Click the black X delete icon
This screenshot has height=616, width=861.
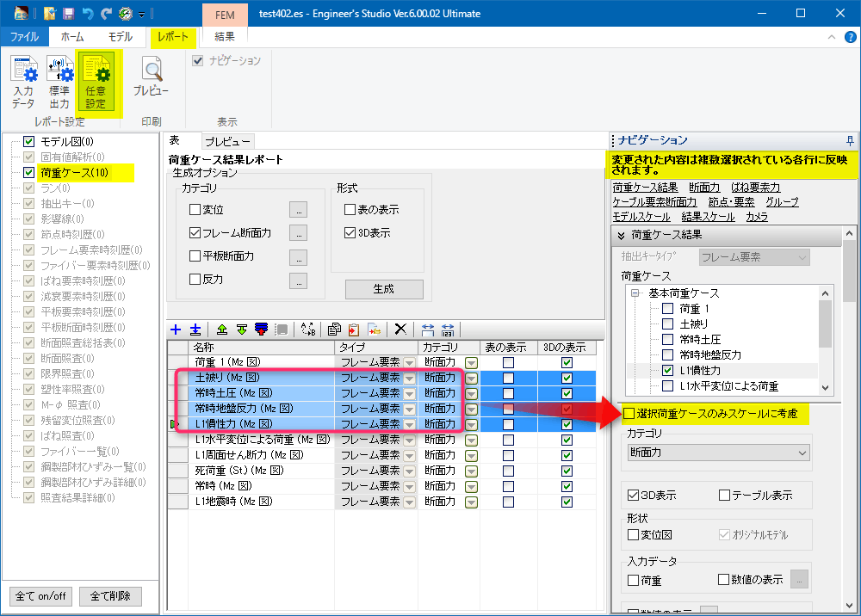click(400, 329)
